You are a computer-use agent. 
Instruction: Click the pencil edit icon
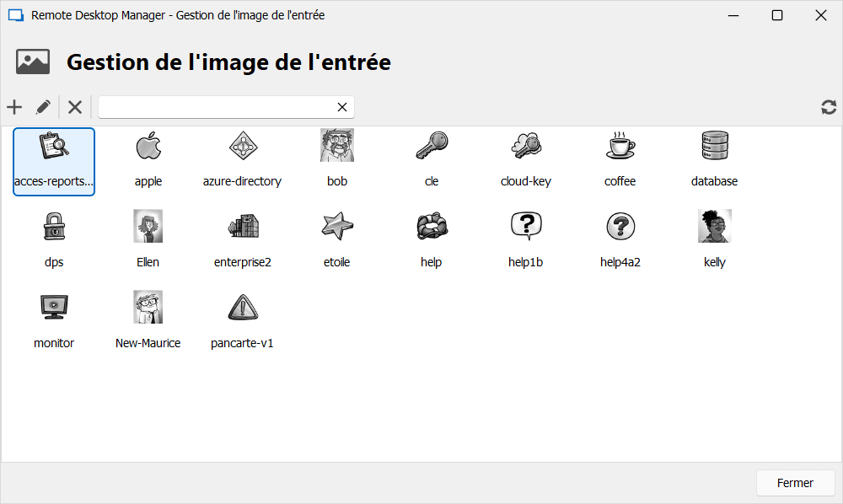coord(43,107)
